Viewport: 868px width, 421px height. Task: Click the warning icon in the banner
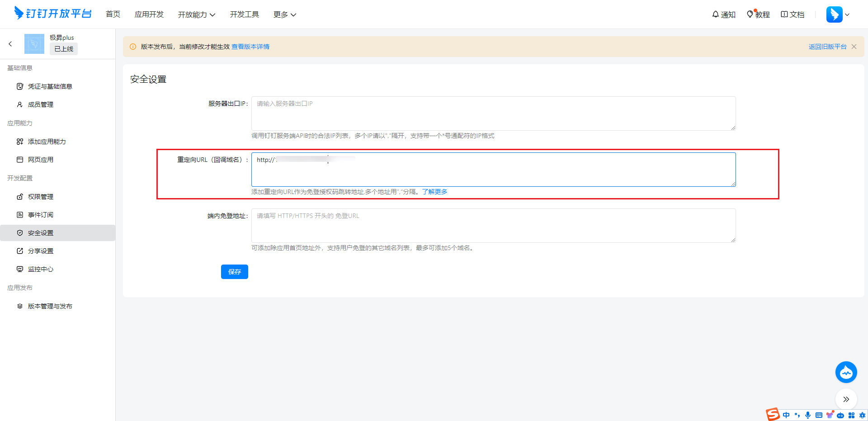click(x=133, y=47)
